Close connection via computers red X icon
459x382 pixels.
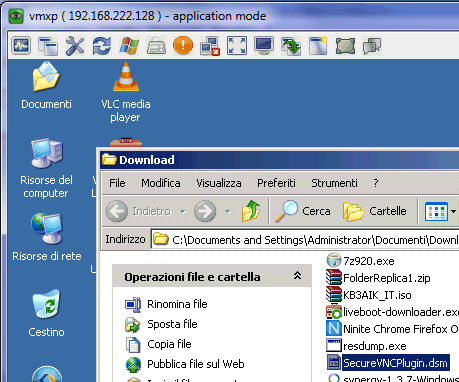point(210,46)
